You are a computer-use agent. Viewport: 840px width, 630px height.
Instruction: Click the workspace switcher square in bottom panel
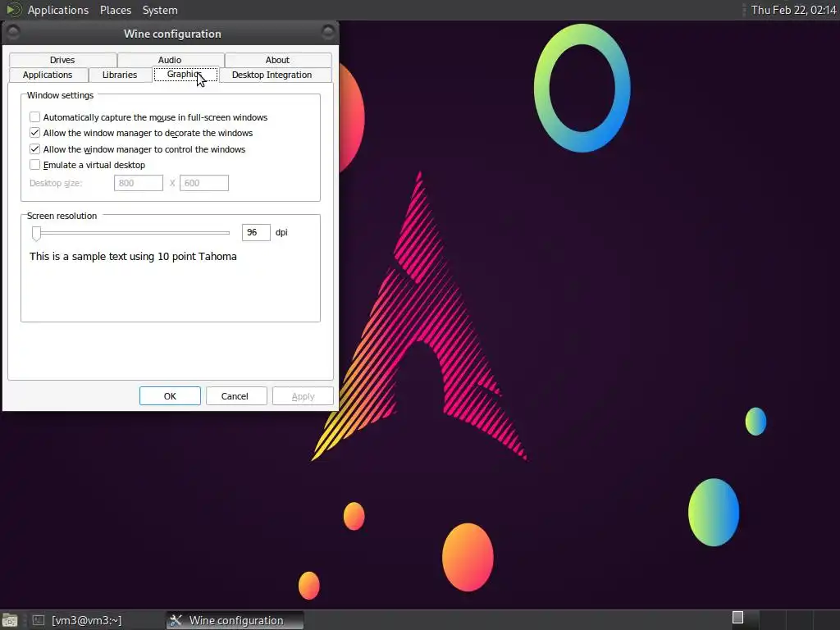(737, 617)
